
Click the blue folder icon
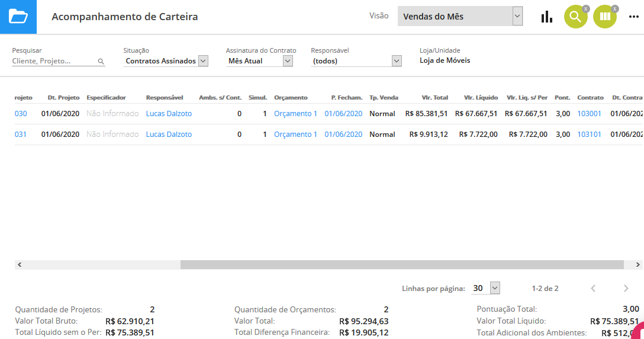tap(18, 17)
